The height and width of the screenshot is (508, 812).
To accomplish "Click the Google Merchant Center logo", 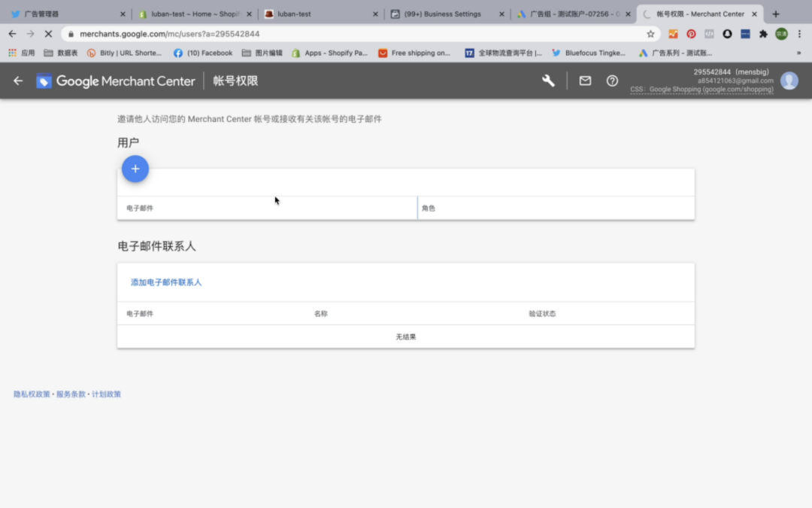I will [116, 81].
